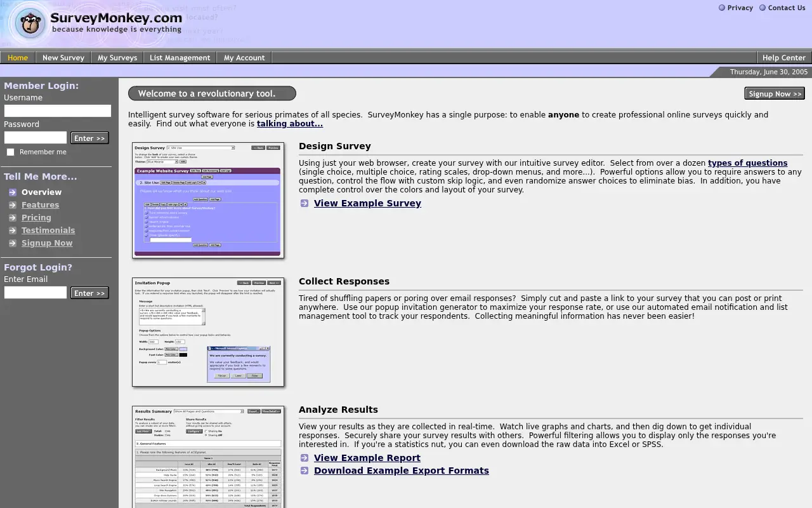The image size is (812, 508).
Task: Click Enter >> button next to Password
Action: click(x=89, y=138)
